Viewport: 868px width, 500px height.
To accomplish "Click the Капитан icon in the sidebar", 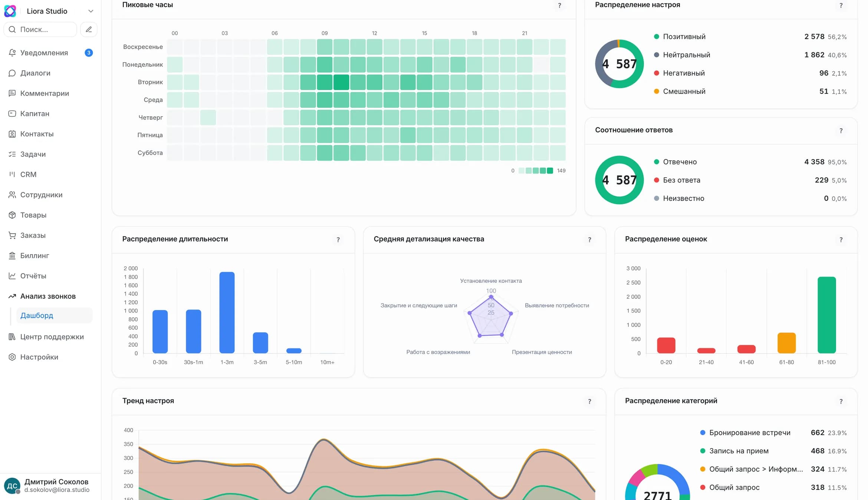I will pyautogui.click(x=12, y=113).
